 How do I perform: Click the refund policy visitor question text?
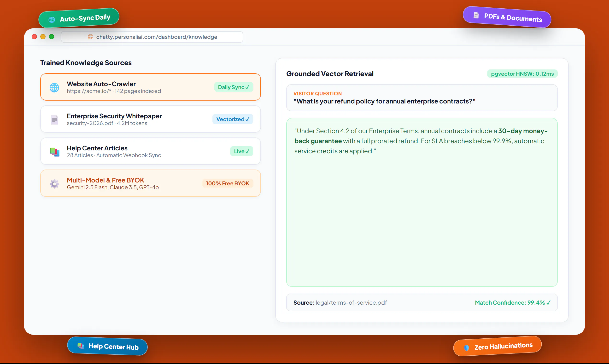point(384,101)
